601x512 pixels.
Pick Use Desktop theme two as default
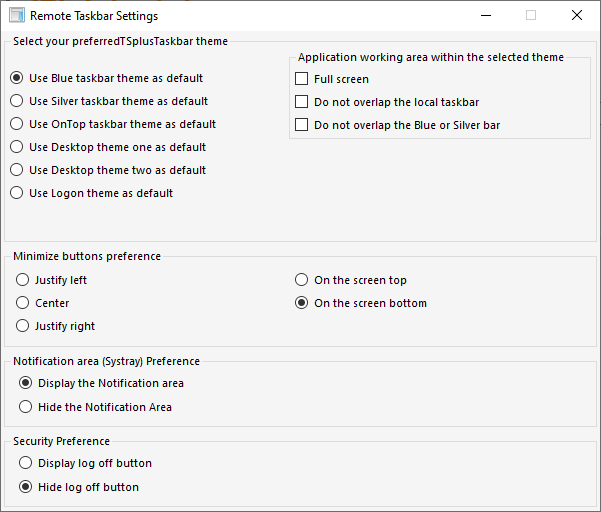pos(16,170)
